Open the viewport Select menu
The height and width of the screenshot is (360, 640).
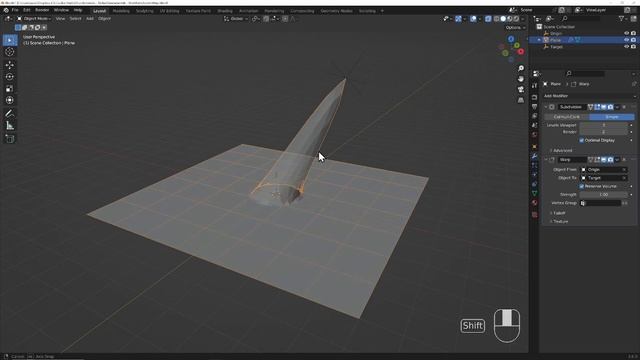click(75, 19)
